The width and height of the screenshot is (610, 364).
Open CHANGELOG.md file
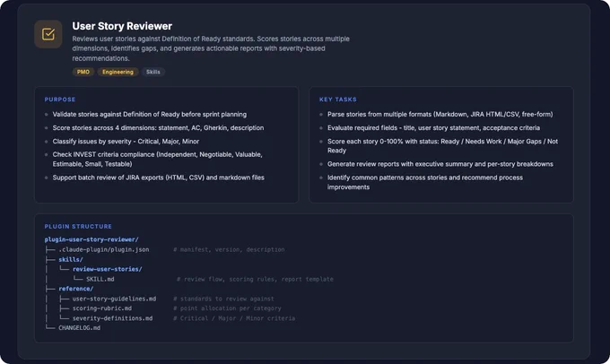click(x=79, y=328)
